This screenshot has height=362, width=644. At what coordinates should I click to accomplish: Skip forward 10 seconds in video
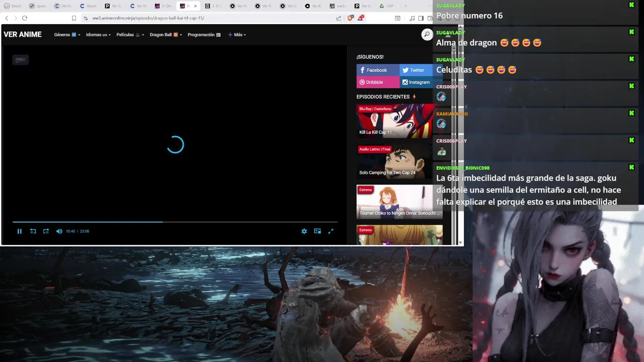coord(46,231)
